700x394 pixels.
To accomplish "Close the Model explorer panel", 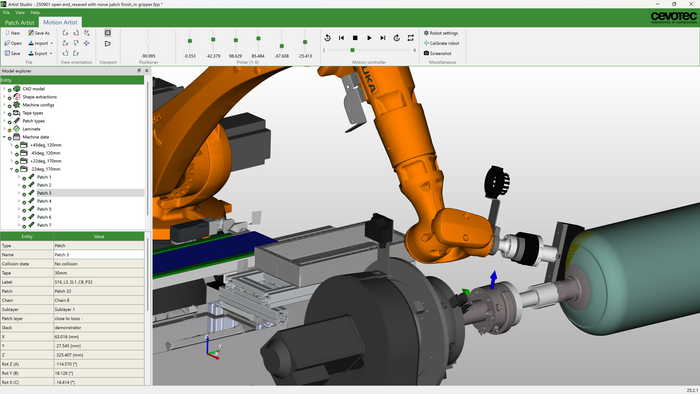I will click(146, 71).
